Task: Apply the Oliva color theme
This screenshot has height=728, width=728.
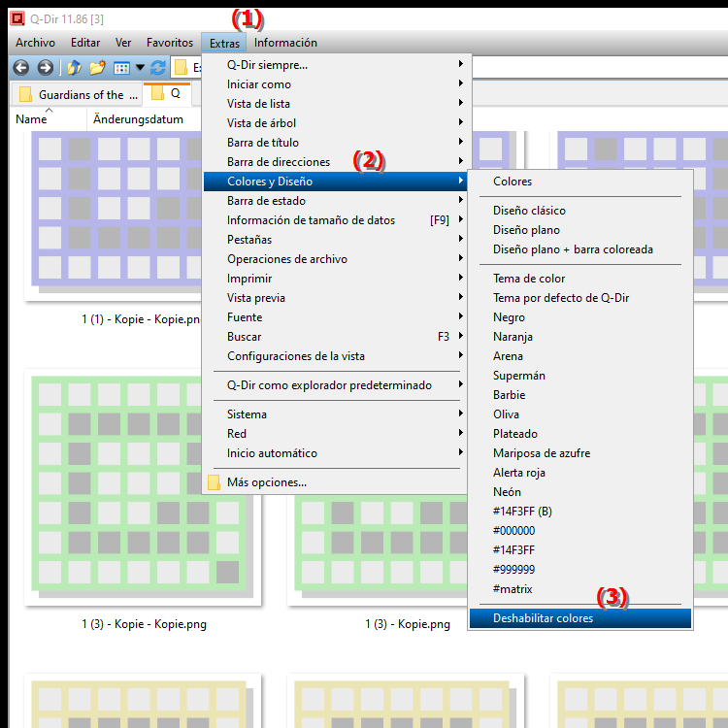Action: [x=580, y=414]
